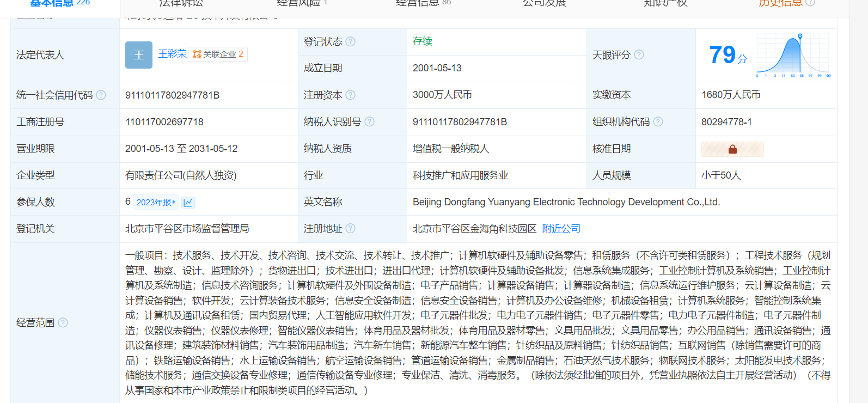Viewport: 868px width, 403px height.
Task: Switch to the 法律诉讼 tab
Action: [x=181, y=3]
